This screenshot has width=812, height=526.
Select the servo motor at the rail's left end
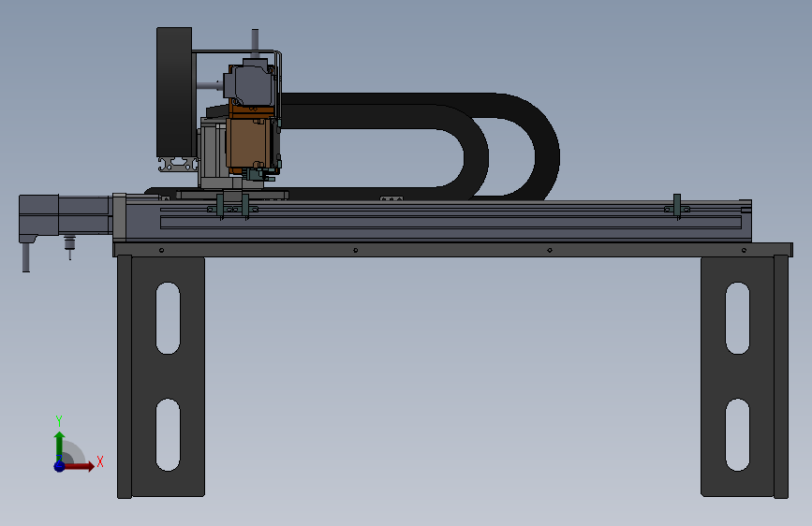65,216
